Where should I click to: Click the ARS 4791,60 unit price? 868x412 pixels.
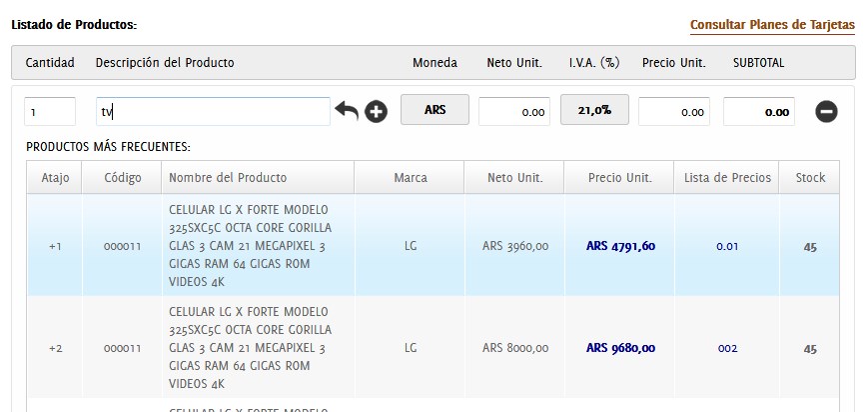[620, 246]
